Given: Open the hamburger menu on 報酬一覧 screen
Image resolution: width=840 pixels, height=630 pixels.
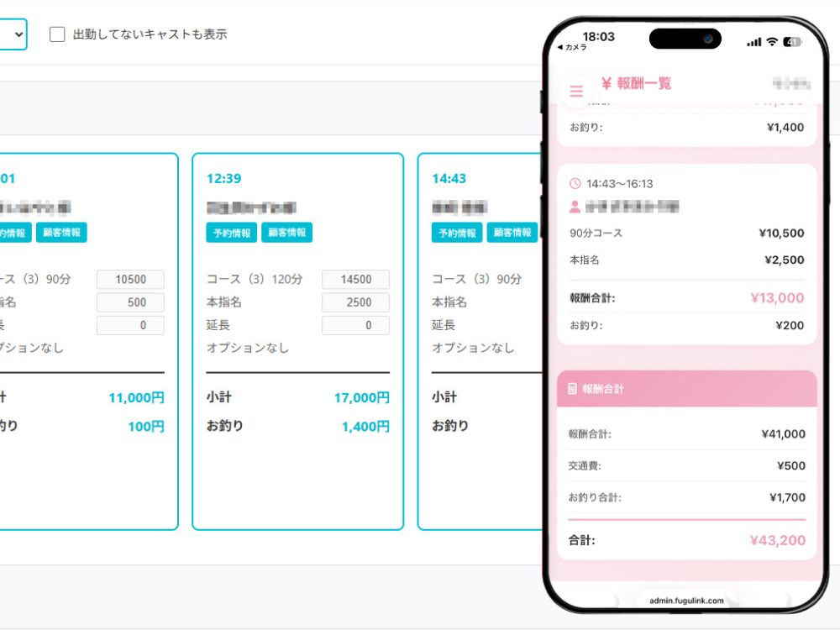Looking at the screenshot, I should coord(576,90).
